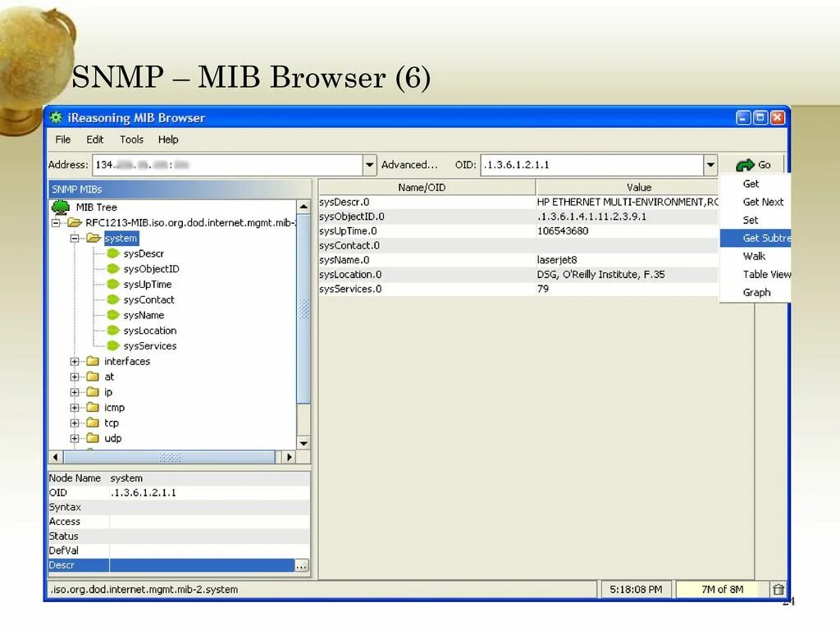The width and height of the screenshot is (840, 630).
Task: Click the RFC1213-MIB open folder icon
Action: click(75, 222)
